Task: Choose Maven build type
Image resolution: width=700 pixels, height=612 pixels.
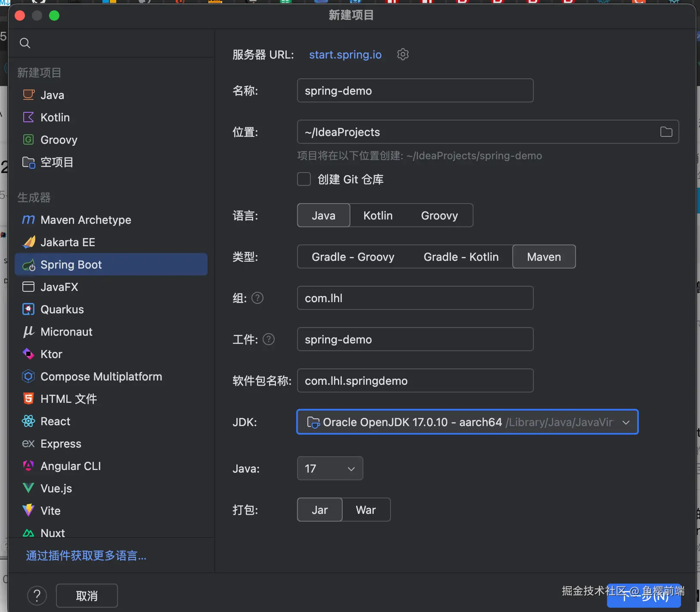Action: [x=544, y=257]
